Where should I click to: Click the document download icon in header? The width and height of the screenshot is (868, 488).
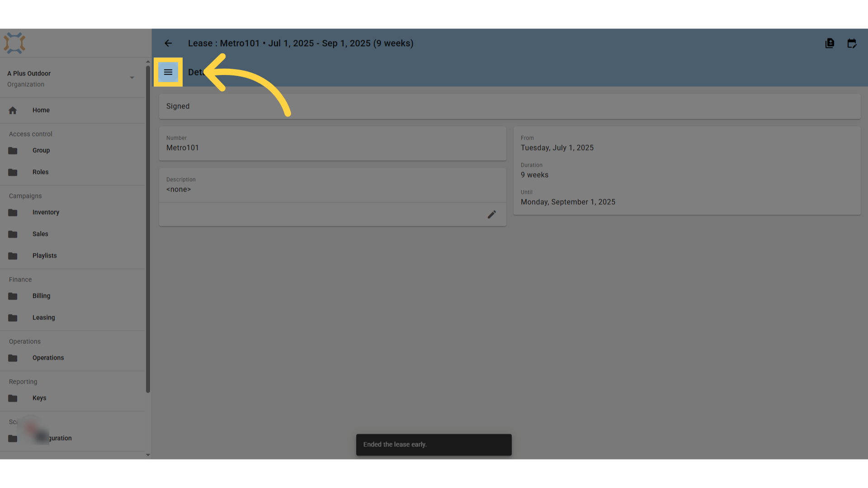point(830,43)
